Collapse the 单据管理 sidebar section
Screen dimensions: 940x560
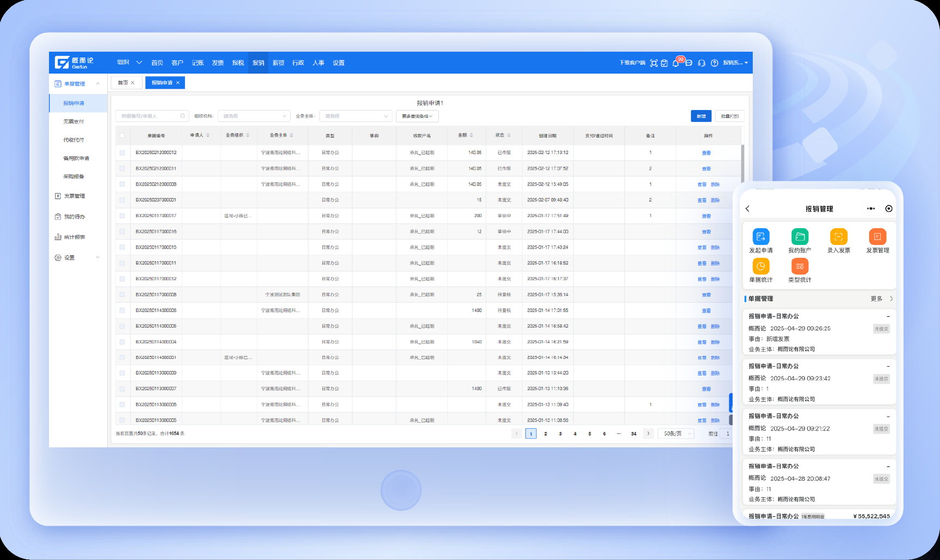pos(98,84)
